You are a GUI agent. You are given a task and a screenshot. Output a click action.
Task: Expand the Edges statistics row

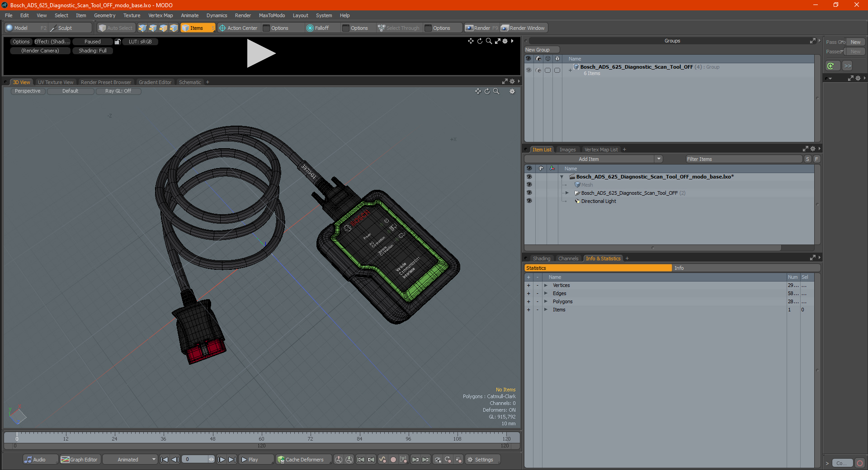pyautogui.click(x=546, y=294)
